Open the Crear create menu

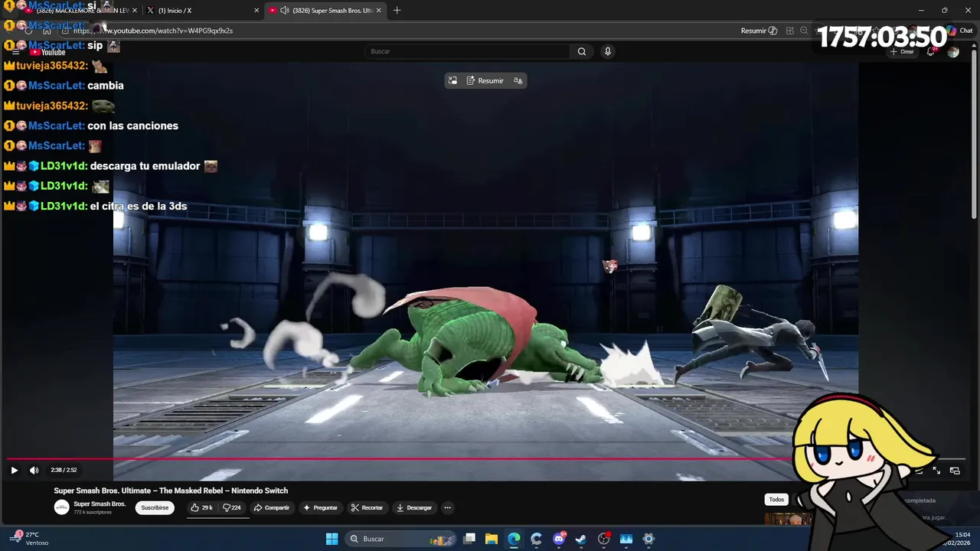tap(902, 51)
